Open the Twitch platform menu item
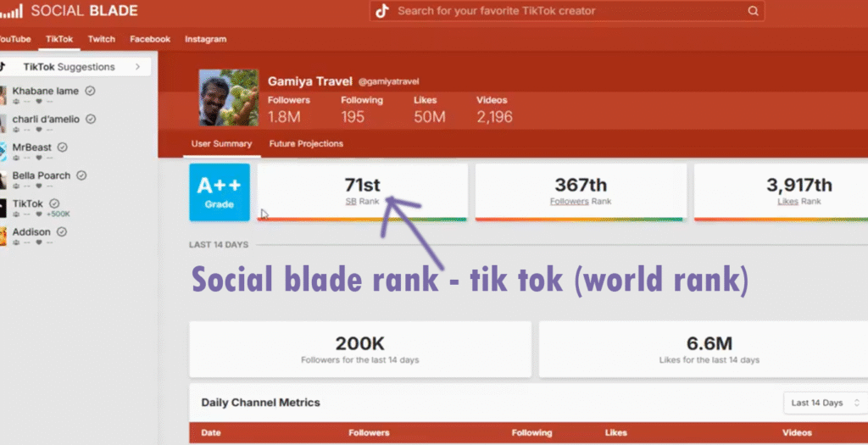The width and height of the screenshot is (868, 445). 102,39
